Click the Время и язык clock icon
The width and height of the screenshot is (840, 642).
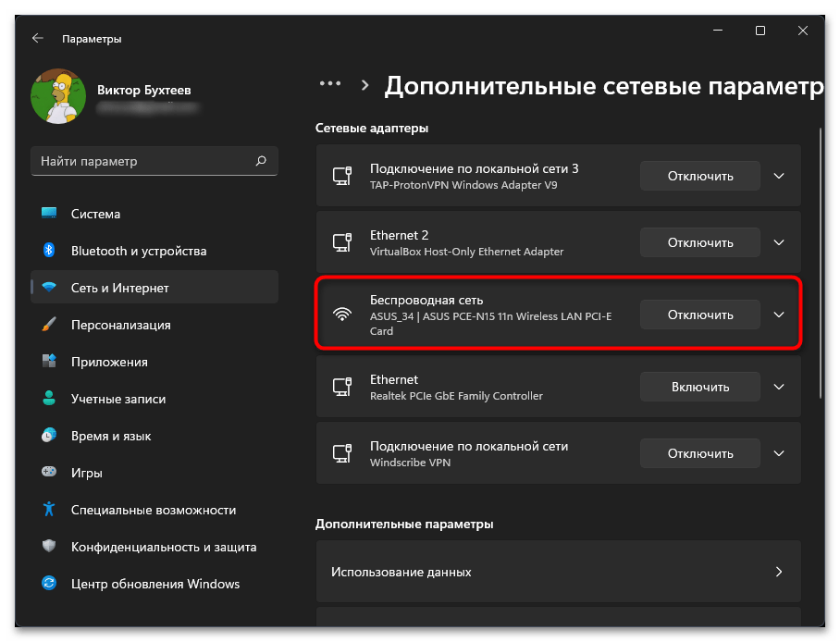tap(49, 435)
